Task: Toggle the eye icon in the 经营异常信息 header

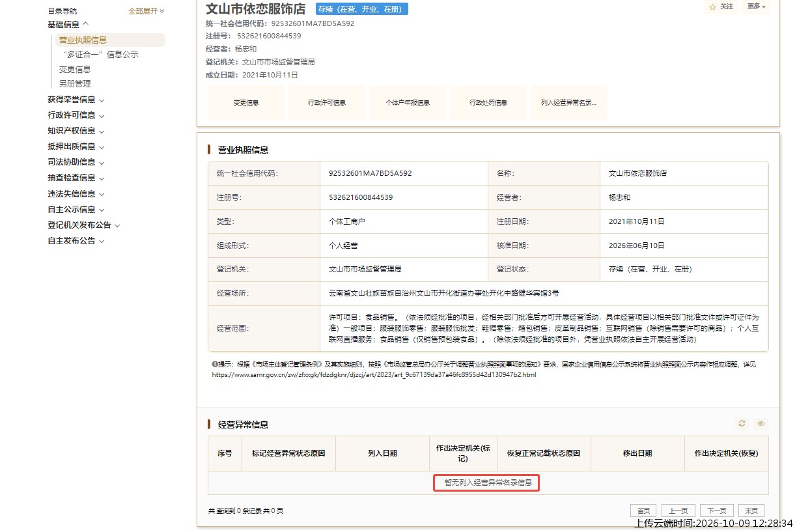Action: click(x=761, y=423)
